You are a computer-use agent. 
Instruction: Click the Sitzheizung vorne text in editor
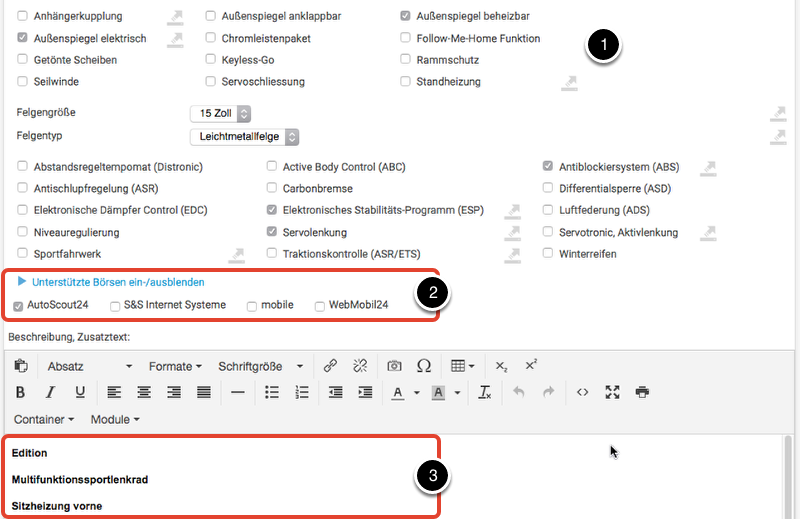coord(56,506)
